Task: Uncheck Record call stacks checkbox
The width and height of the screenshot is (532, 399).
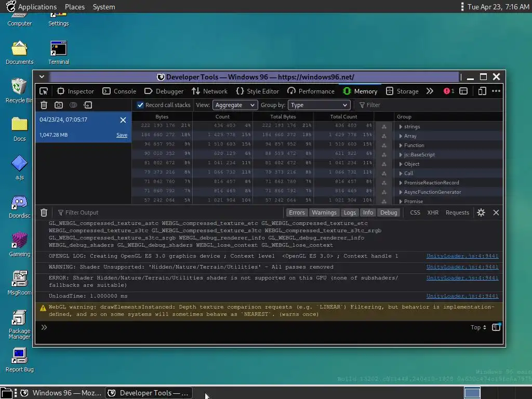Action: (x=140, y=105)
